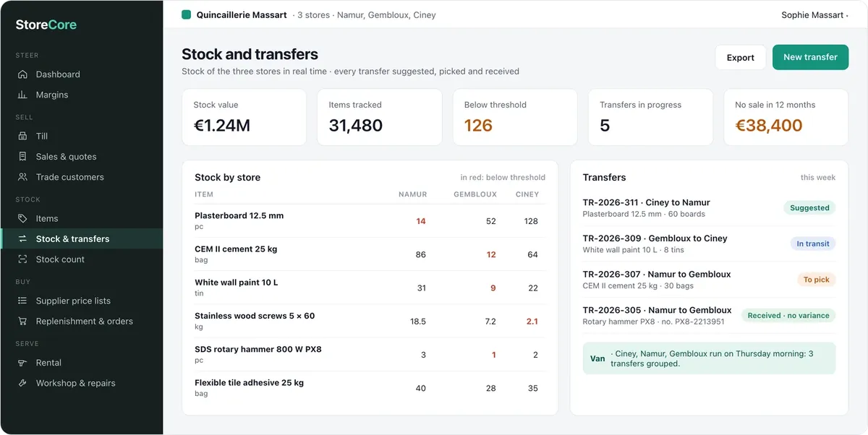Click the Stock & transfers arrows icon
868x435 pixels.
tap(22, 239)
